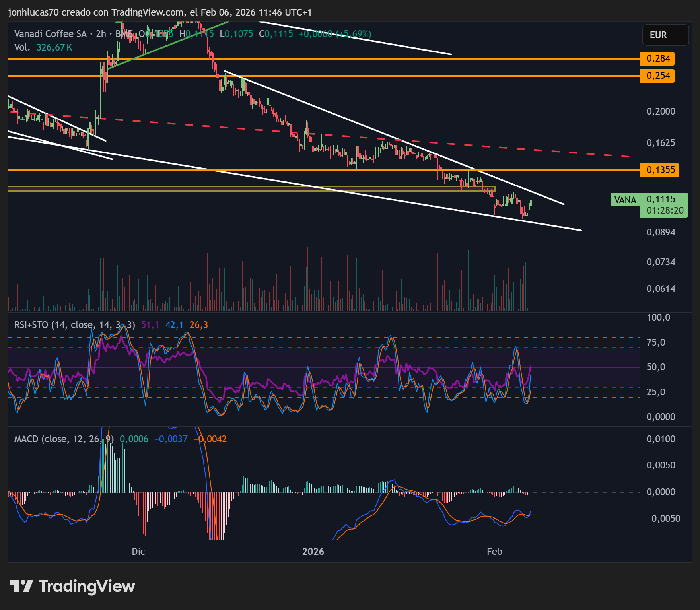The width and height of the screenshot is (700, 610).
Task: Click the 0,2000 level on price axis
Action: point(661,111)
